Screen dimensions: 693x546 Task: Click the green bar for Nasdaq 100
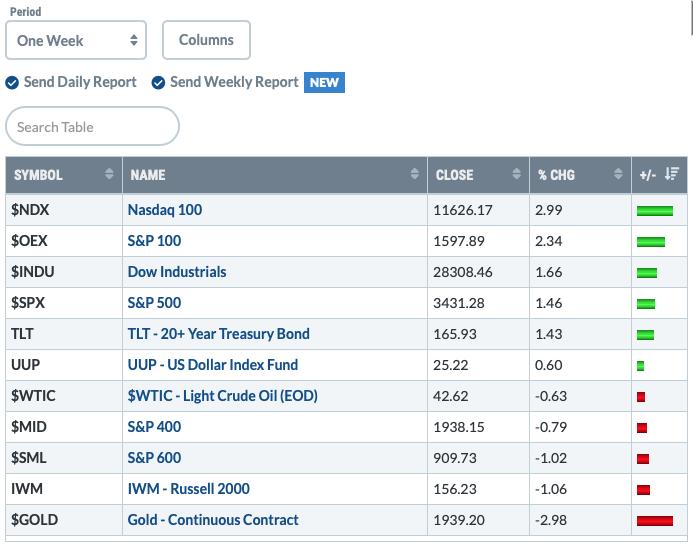click(655, 211)
